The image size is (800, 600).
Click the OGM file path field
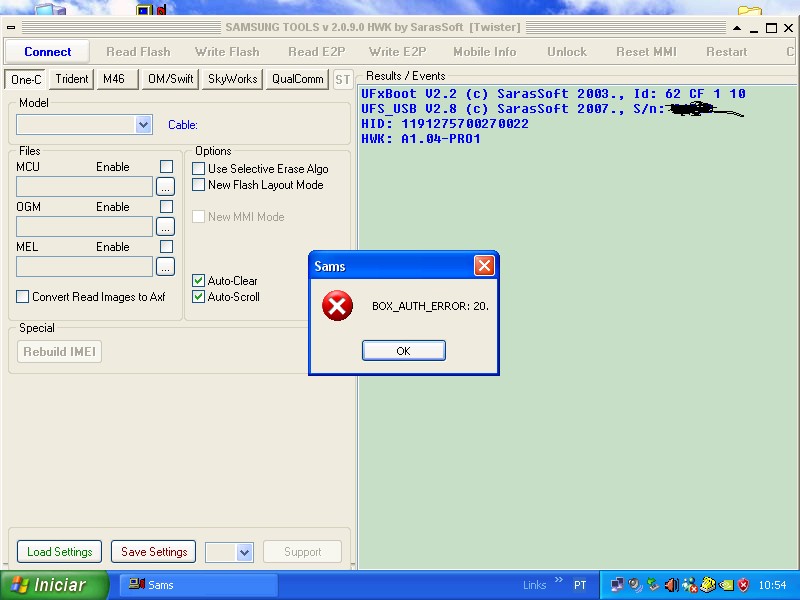coord(85,227)
